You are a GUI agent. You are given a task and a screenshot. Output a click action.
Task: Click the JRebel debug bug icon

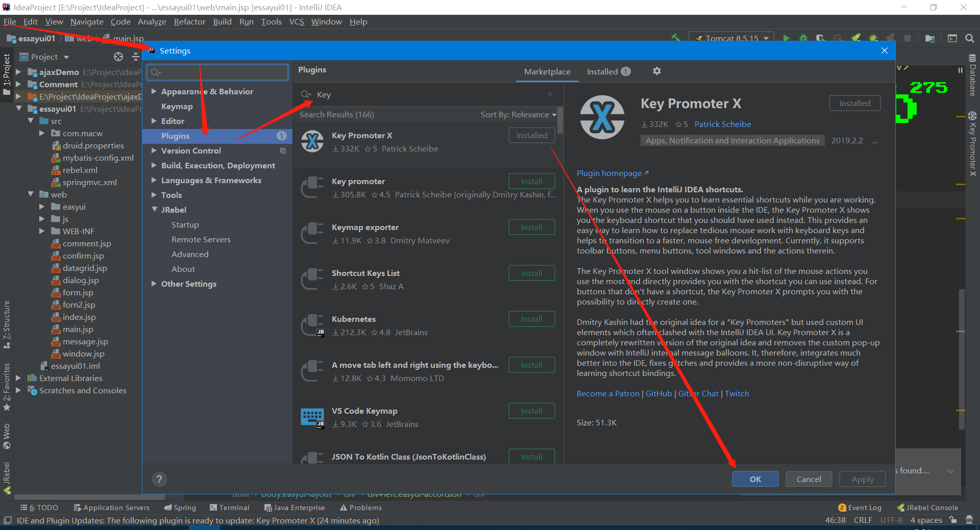click(873, 38)
